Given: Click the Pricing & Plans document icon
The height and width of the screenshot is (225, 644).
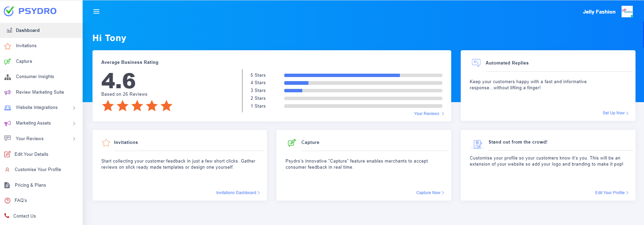Looking at the screenshot, I should point(7,185).
